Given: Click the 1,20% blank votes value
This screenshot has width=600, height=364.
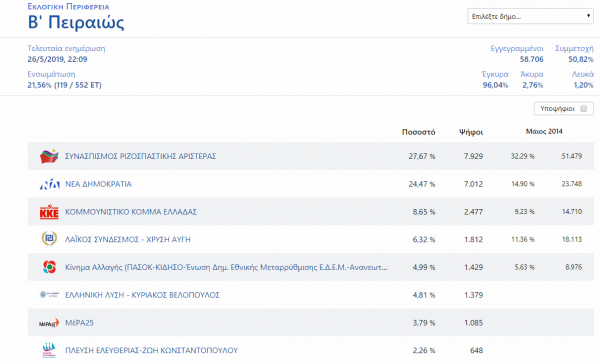Looking at the screenshot, I should (584, 85).
